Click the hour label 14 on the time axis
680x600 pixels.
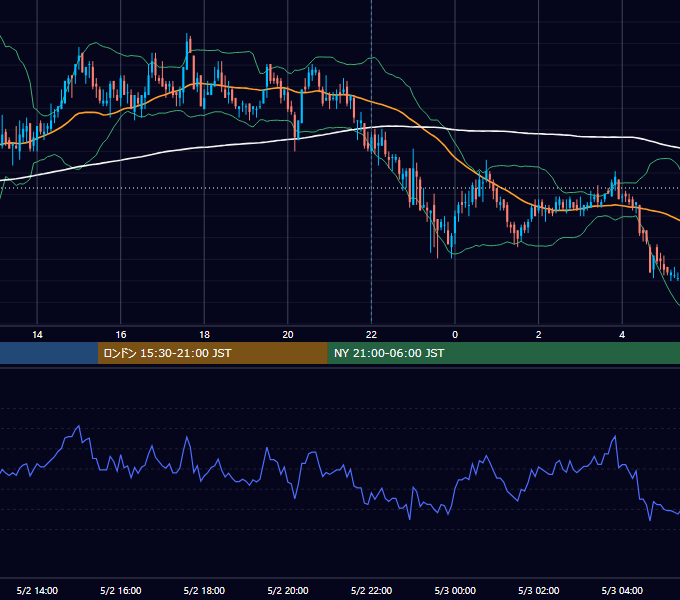point(37,335)
